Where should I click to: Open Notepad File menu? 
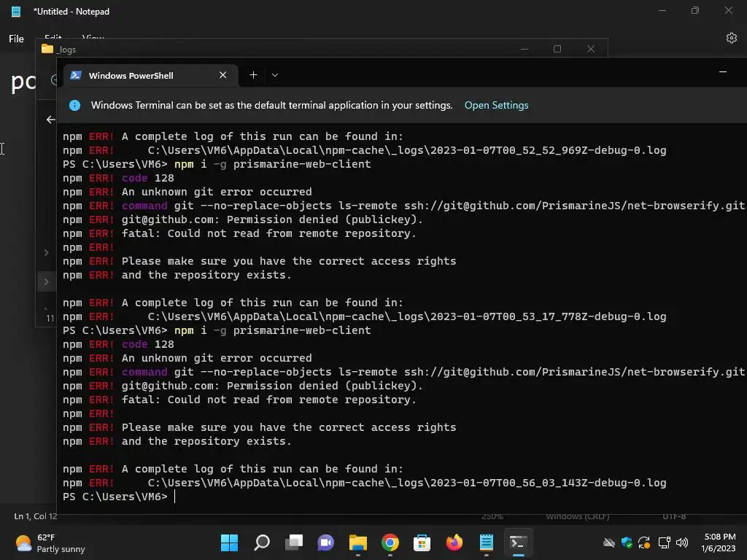point(16,39)
